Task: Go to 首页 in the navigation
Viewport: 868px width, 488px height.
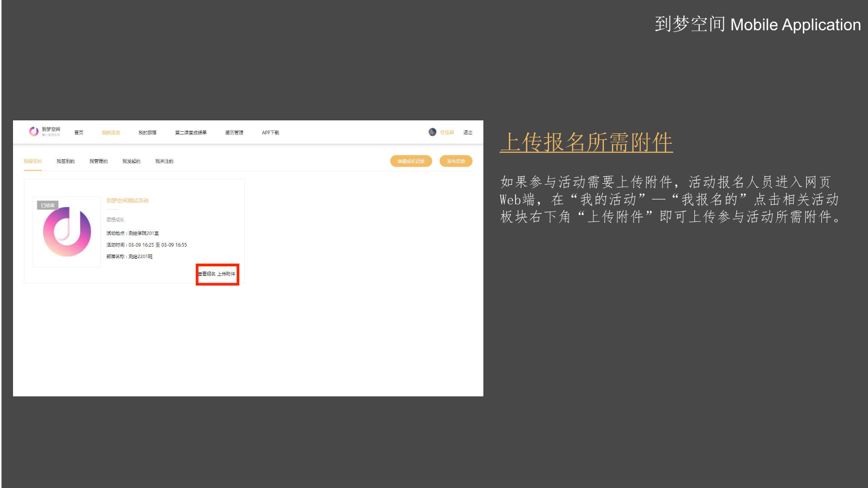Action: (x=79, y=133)
